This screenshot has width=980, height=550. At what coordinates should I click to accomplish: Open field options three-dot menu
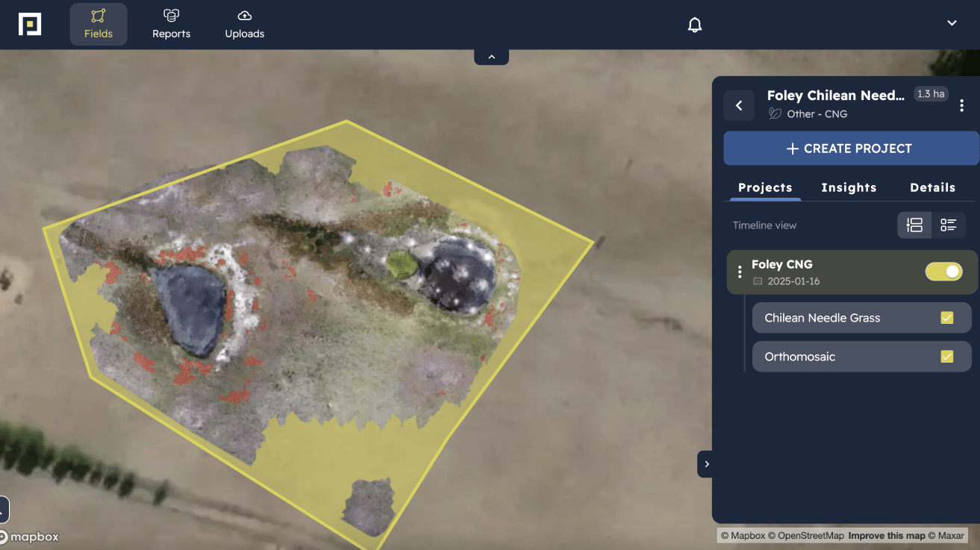coord(961,105)
